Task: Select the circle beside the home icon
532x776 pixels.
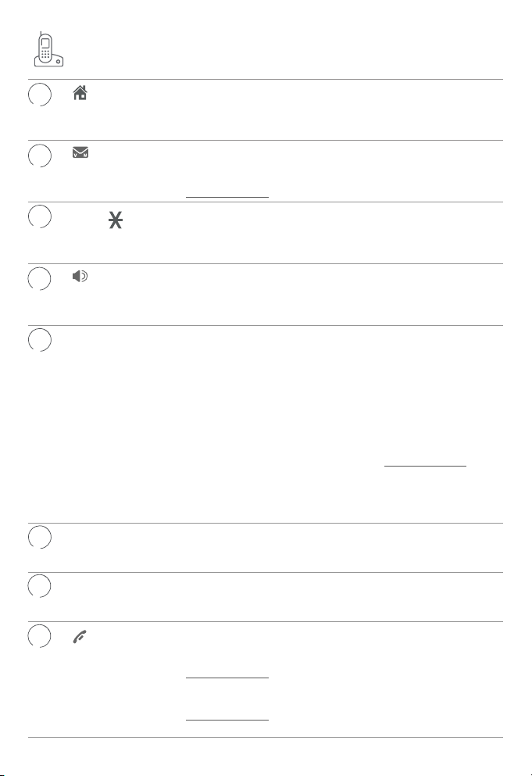Action: pos(40,95)
